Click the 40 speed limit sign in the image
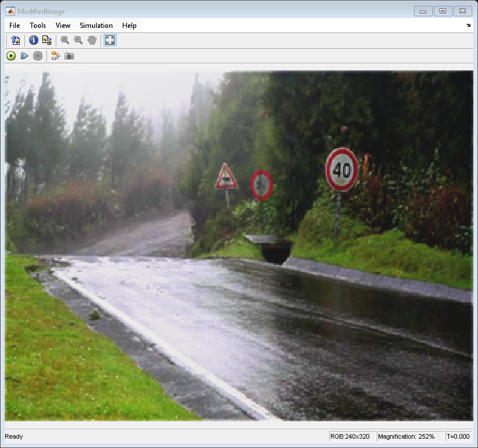 tap(342, 170)
